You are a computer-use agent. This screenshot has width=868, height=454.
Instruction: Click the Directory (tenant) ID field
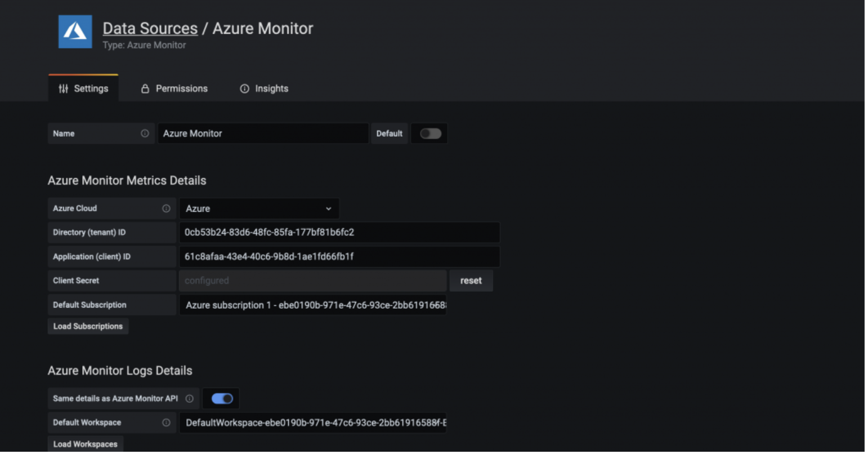click(339, 232)
